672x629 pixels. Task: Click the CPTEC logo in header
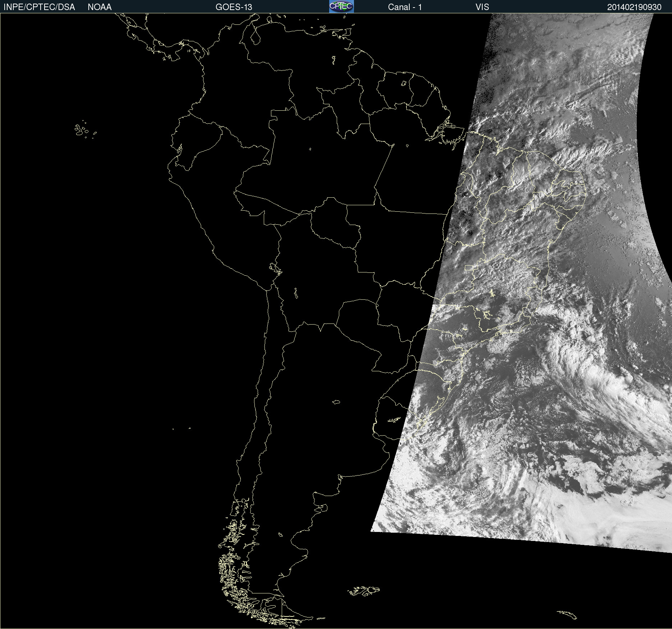pos(341,6)
